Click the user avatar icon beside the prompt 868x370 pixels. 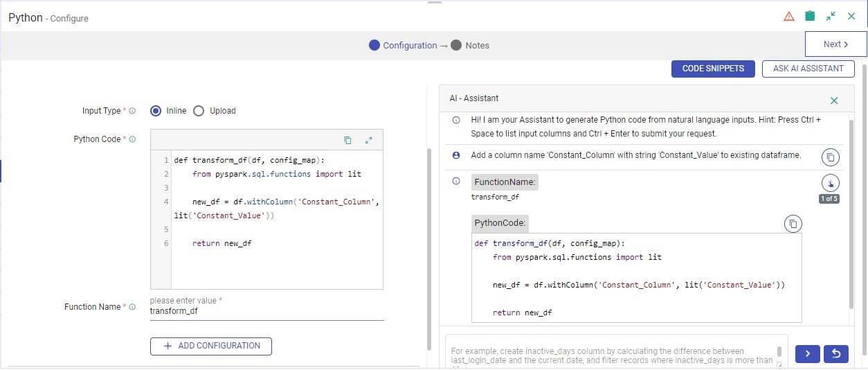point(456,155)
